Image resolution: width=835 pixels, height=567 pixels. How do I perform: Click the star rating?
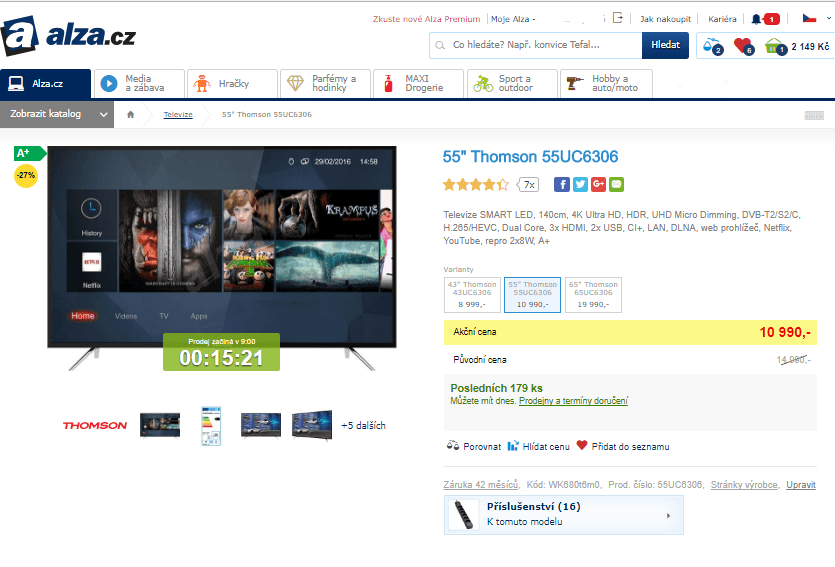pyautogui.click(x=476, y=185)
